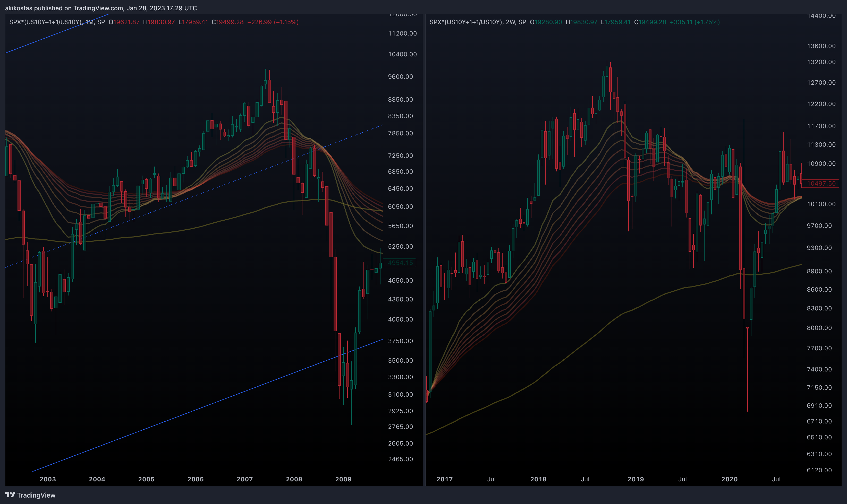847x504 pixels.
Task: Click the 4650.00 price level on left axis
Action: pyautogui.click(x=400, y=281)
